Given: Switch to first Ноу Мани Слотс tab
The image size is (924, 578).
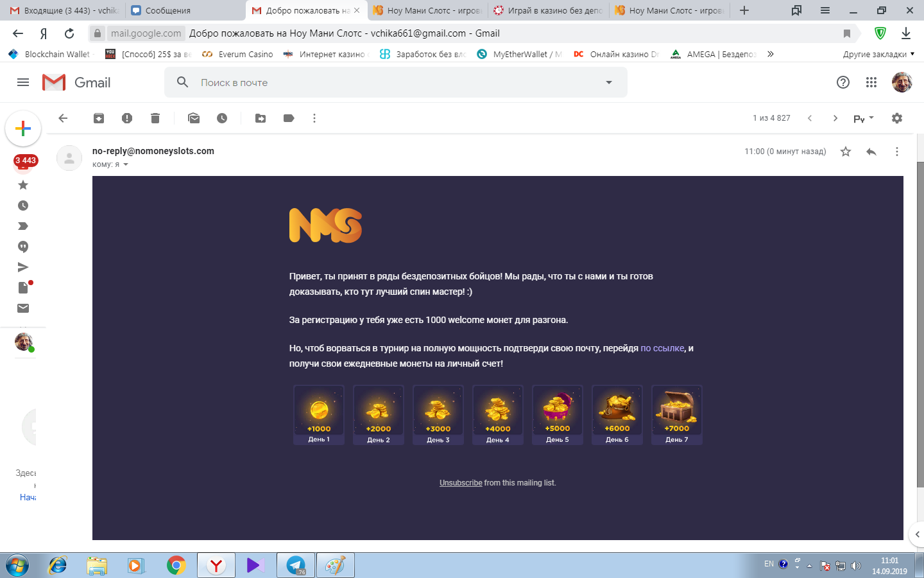Looking at the screenshot, I should click(428, 10).
